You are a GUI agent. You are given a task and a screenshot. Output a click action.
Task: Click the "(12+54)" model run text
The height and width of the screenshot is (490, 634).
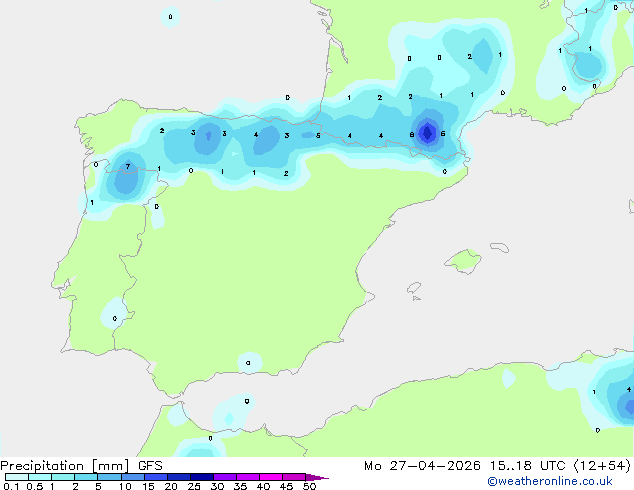[602, 466]
